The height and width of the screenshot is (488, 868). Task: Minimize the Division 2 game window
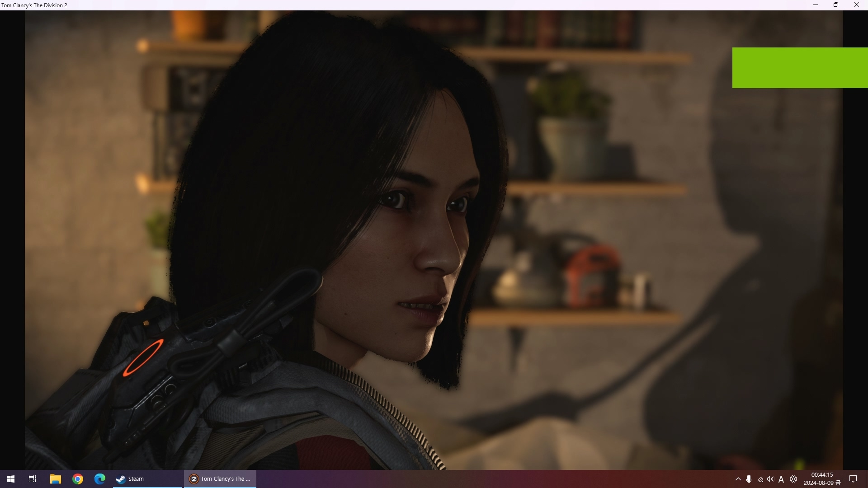tap(816, 5)
